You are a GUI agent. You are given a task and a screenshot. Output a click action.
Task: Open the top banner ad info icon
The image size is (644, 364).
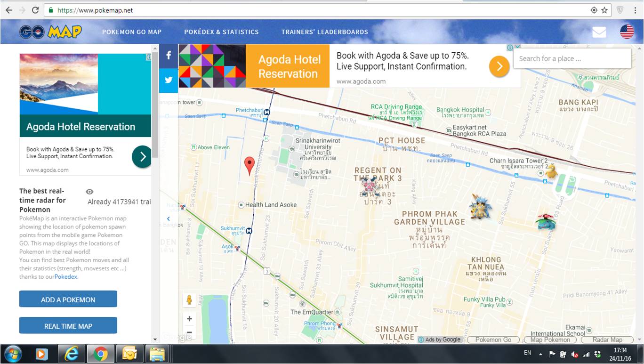(510, 48)
